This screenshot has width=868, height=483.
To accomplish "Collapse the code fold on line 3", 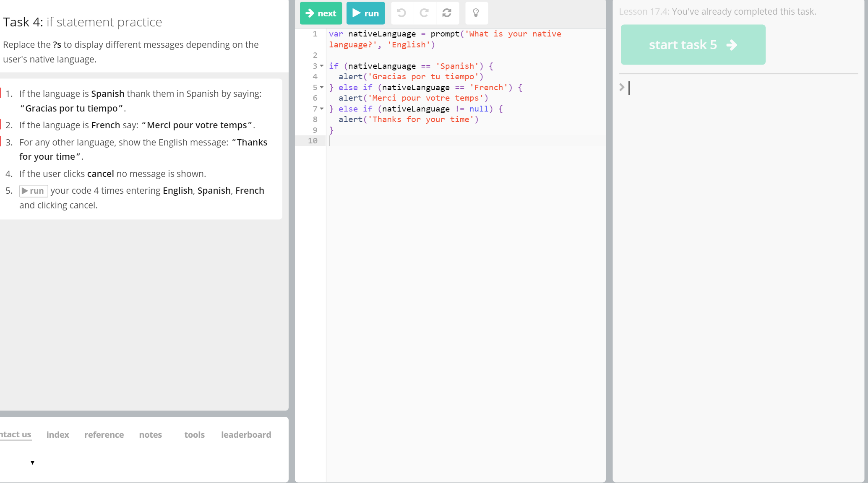I will (322, 66).
